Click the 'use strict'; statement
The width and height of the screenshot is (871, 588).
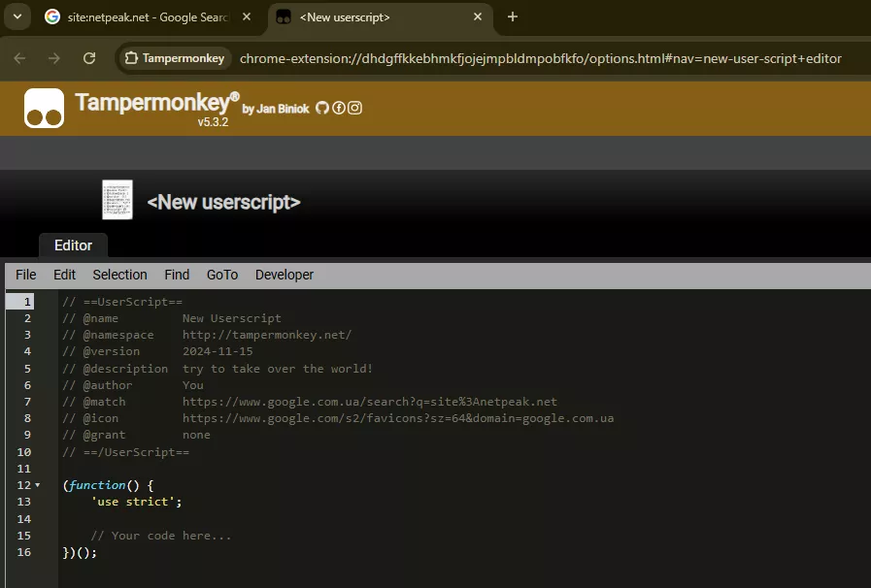pyautogui.click(x=136, y=502)
